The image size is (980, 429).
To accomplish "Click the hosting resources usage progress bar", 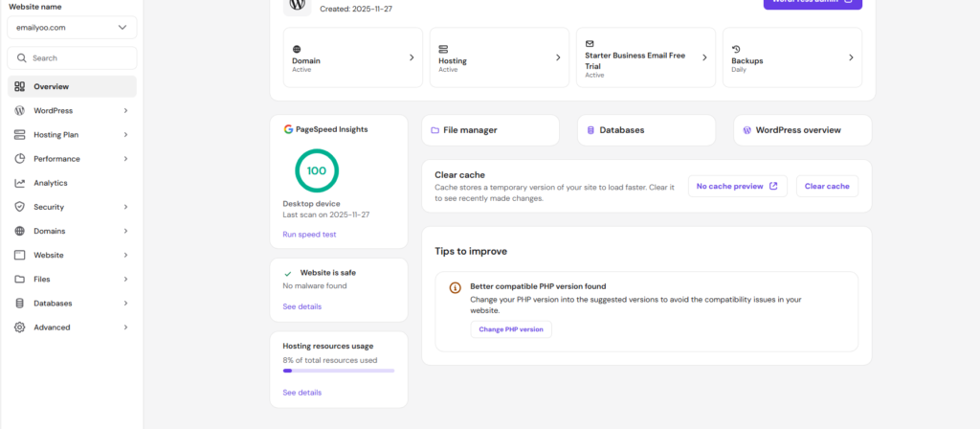I will [x=338, y=371].
